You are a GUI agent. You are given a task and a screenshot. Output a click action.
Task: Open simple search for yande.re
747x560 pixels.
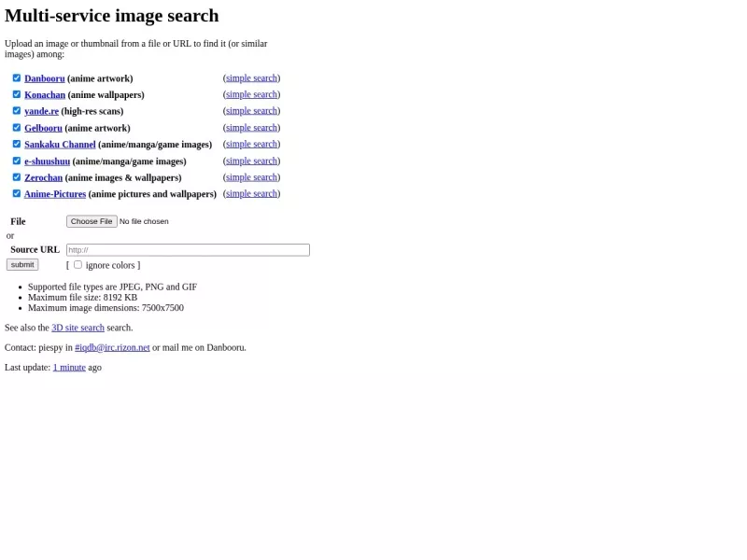[x=251, y=111]
